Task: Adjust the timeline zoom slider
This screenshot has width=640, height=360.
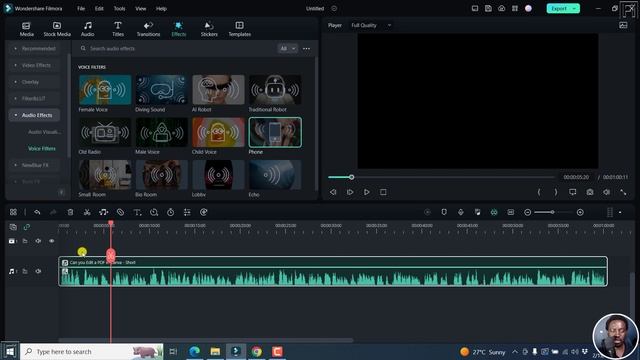Action: coord(552,212)
